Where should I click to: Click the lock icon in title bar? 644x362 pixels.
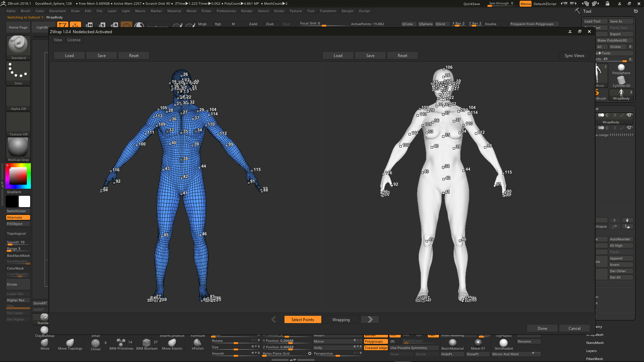(x=607, y=3)
